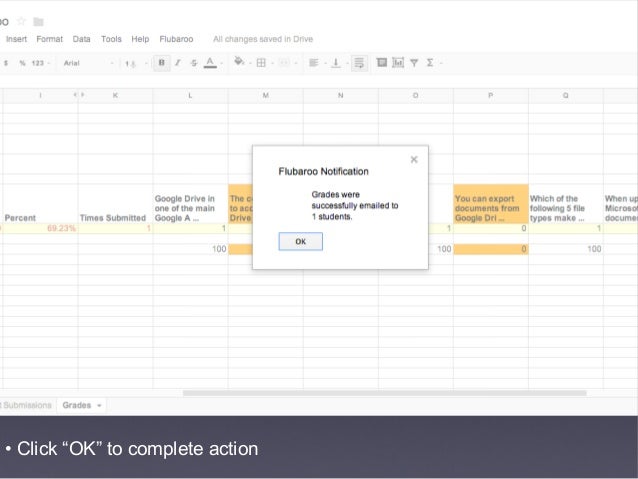
Task: Click the 'All changes saved in Drive' status
Action: tap(263, 39)
